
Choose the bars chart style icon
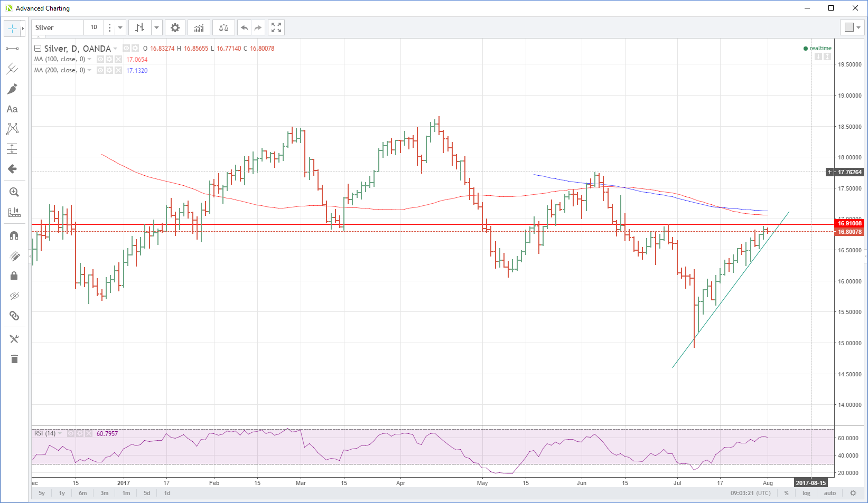tap(140, 27)
